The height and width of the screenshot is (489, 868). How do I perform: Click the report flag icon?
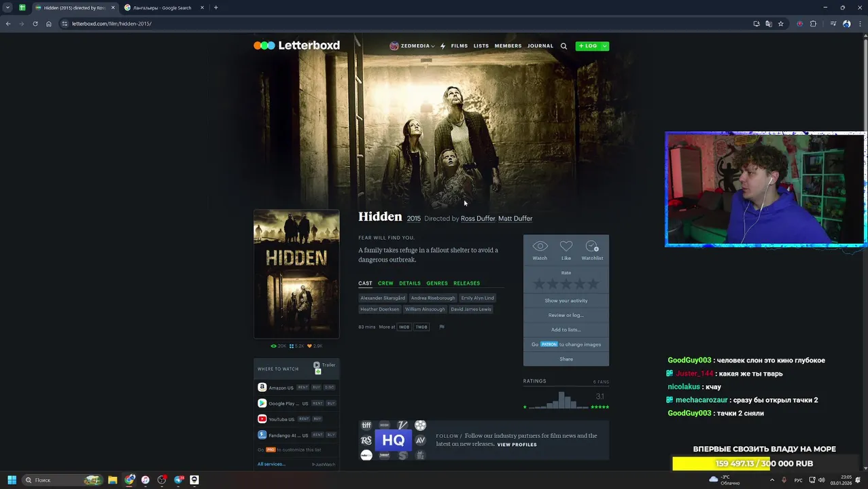tap(442, 327)
